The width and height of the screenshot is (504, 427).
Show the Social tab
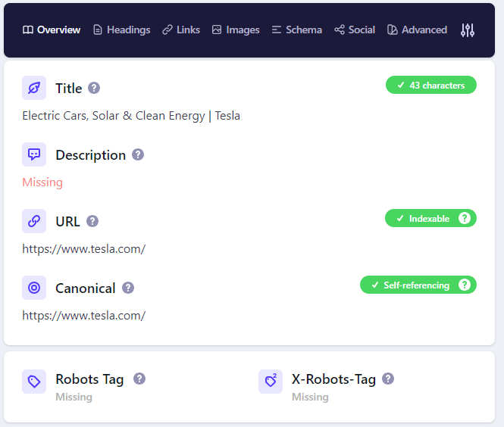tap(355, 30)
